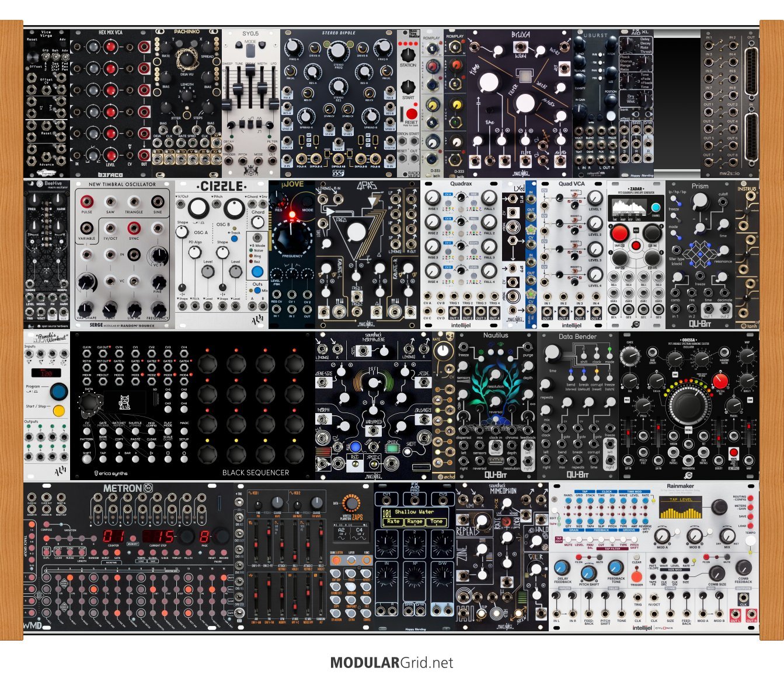
Task: Turn the blue FEEDBACK TONE knob on Rainmaker
Action: coord(616,567)
